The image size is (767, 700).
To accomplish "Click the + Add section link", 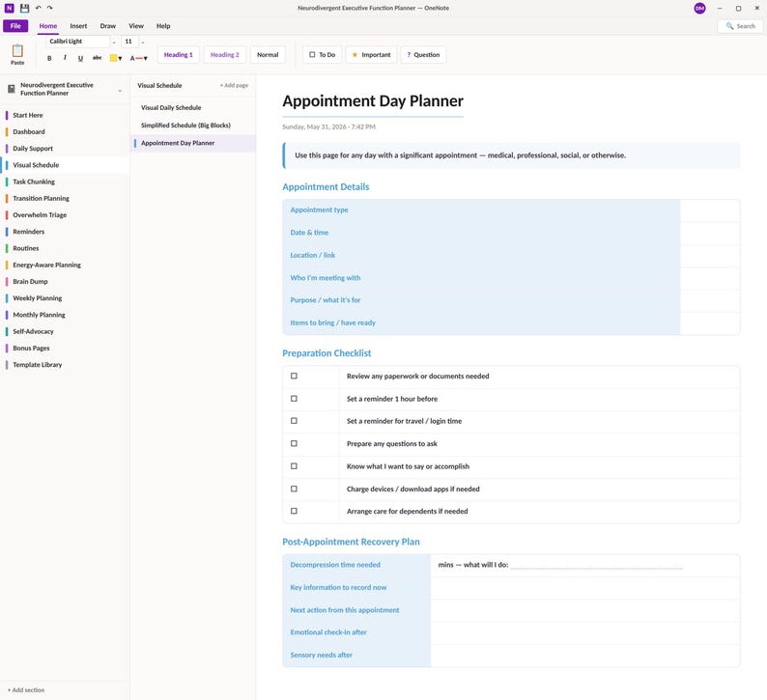I will tap(26, 689).
